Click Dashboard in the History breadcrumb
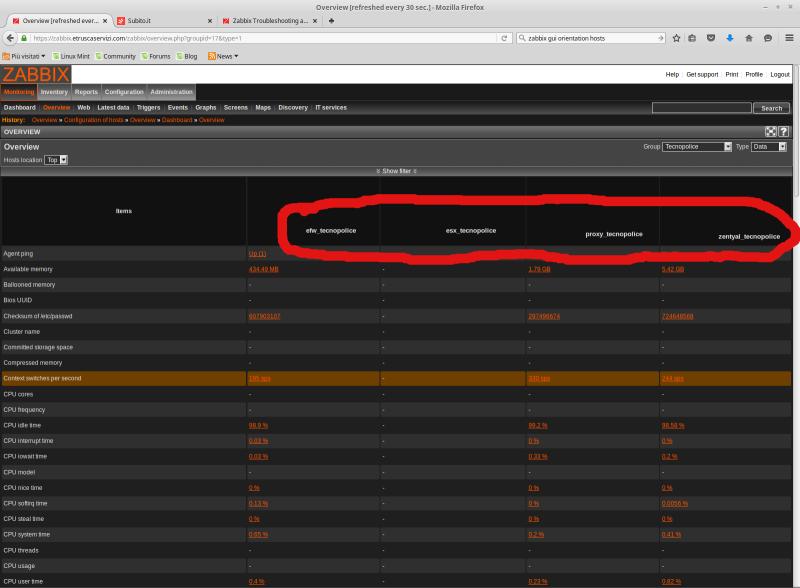 (x=177, y=120)
